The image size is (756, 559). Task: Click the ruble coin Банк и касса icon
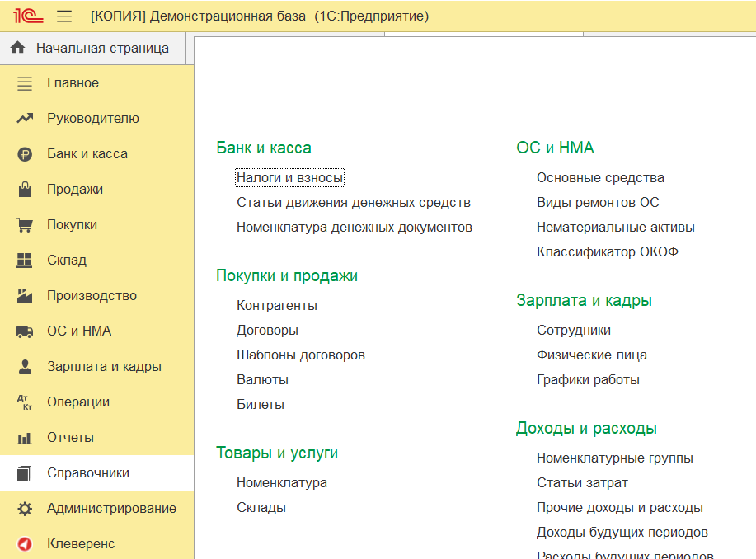click(x=25, y=154)
